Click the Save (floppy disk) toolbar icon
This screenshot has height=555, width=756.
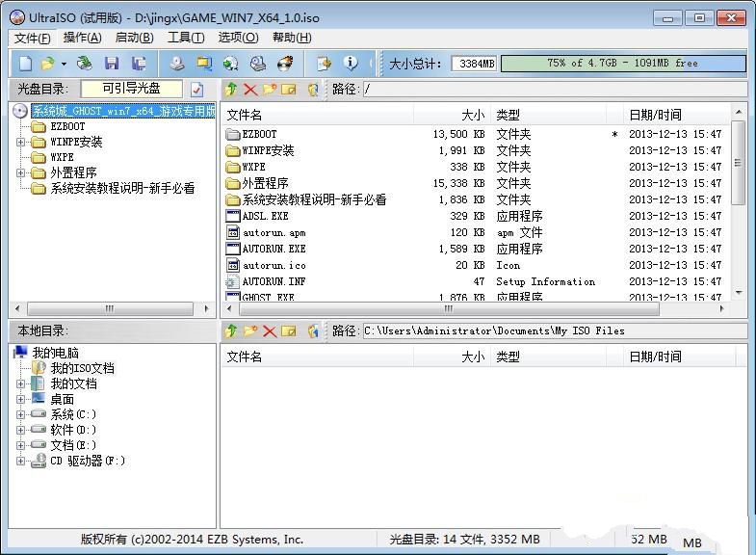(x=112, y=64)
